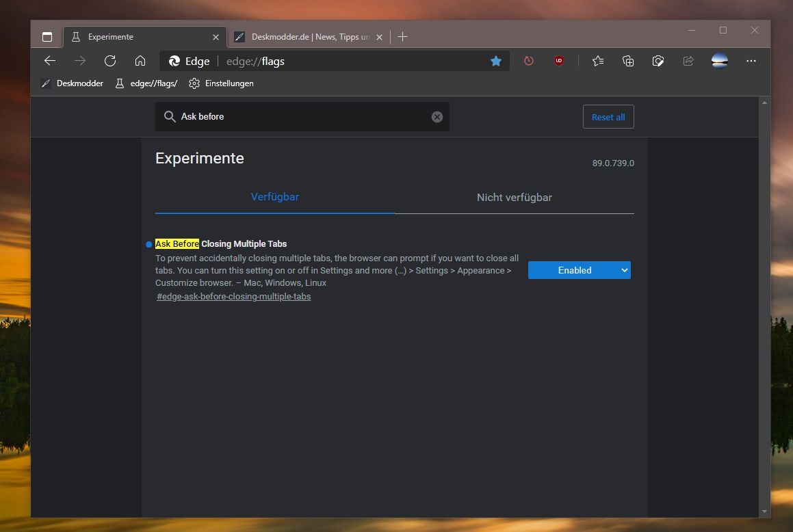
Task: Click the scrollbar up arrow
Action: click(x=764, y=103)
